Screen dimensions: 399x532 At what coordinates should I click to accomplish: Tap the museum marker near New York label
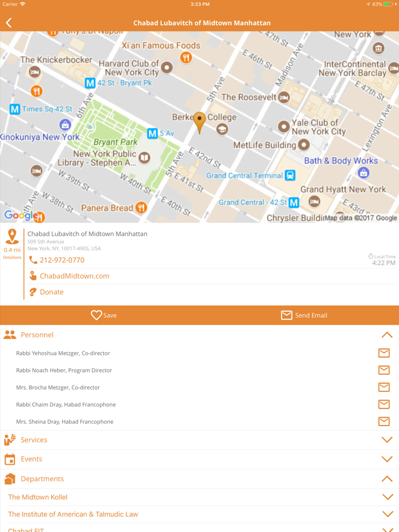(378, 48)
